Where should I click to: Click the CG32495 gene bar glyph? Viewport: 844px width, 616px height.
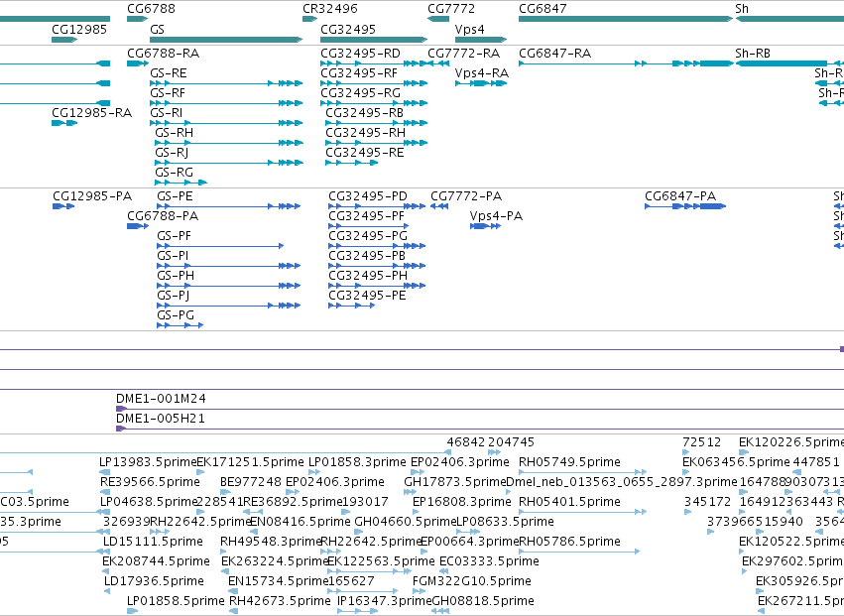tap(374, 40)
